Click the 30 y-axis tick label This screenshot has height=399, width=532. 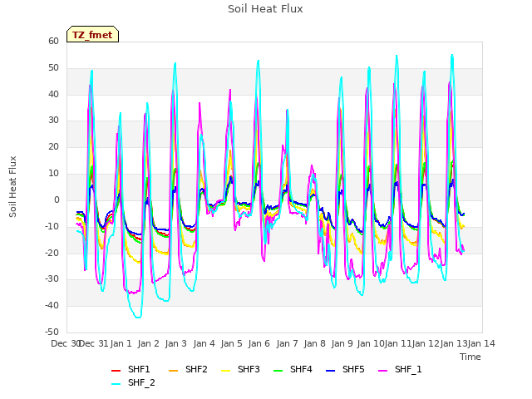(53, 121)
